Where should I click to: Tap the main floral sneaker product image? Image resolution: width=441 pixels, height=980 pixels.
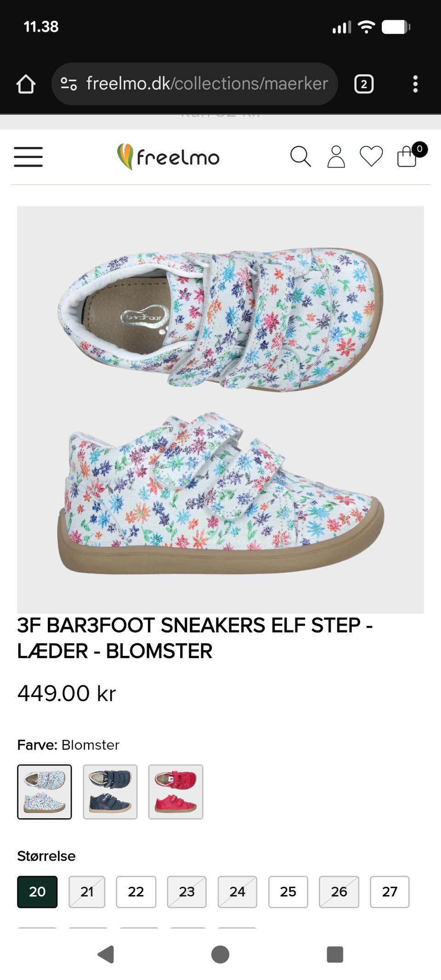coord(220,410)
